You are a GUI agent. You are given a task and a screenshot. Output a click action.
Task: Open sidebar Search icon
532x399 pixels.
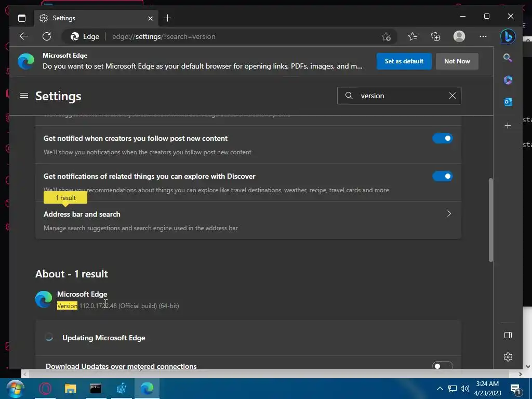click(508, 58)
